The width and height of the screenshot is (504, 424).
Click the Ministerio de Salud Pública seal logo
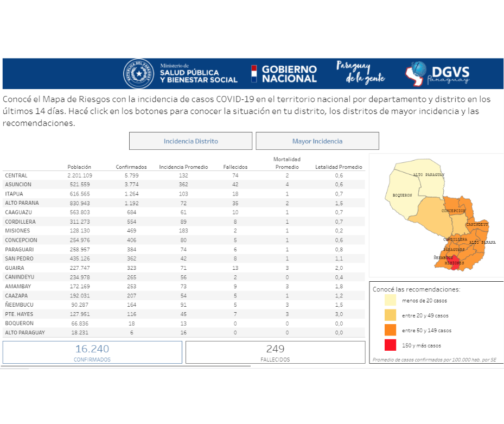(138, 73)
